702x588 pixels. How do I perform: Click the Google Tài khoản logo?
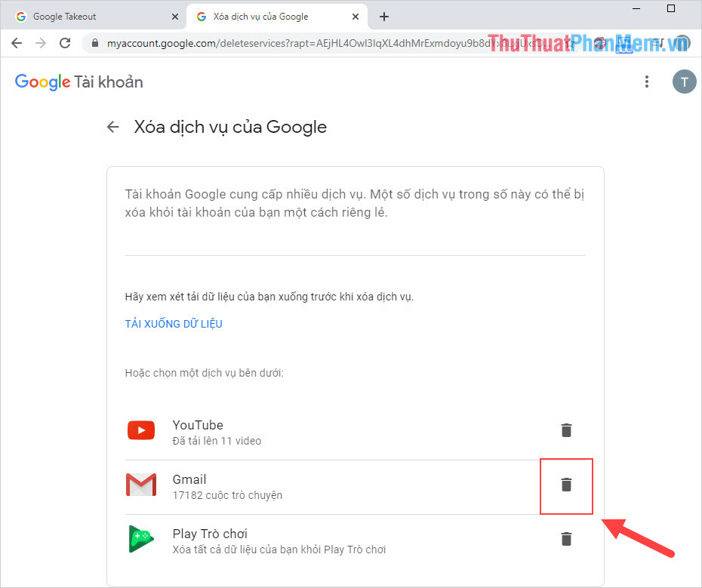click(79, 82)
